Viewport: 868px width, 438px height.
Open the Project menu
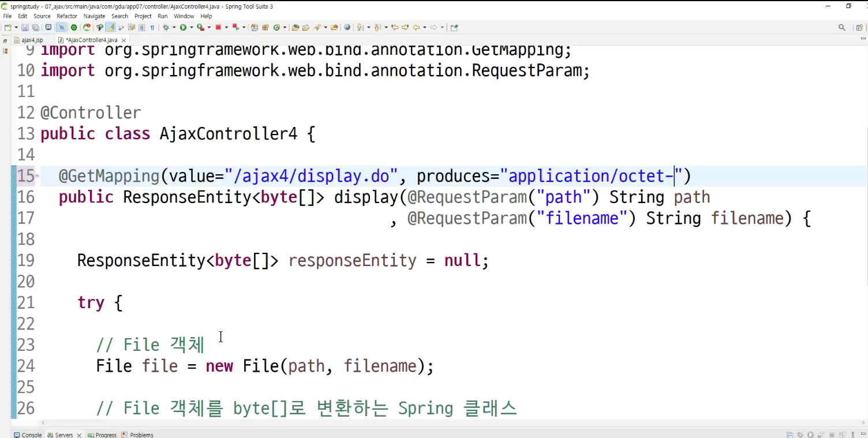coord(143,16)
